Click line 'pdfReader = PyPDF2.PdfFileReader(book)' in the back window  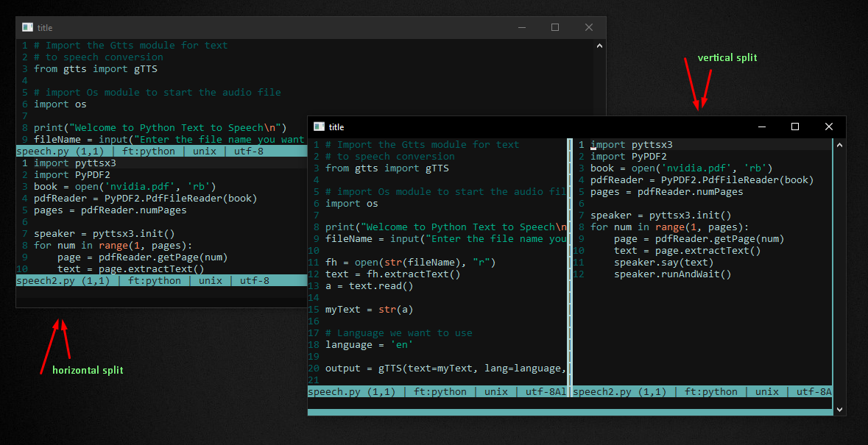click(x=146, y=199)
